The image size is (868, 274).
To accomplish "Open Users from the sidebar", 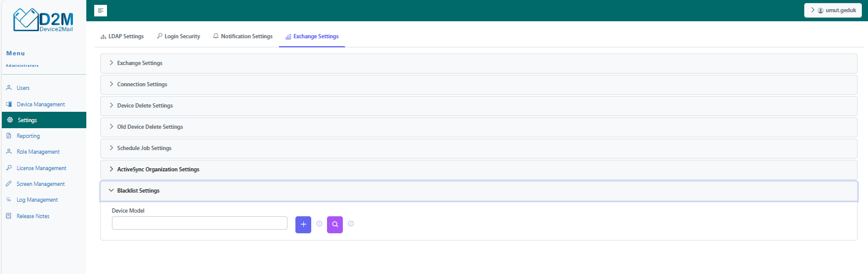I will [23, 88].
